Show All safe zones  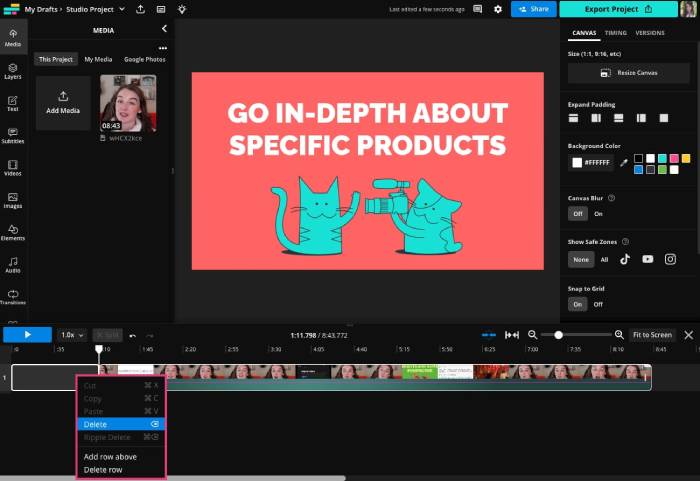tap(604, 259)
